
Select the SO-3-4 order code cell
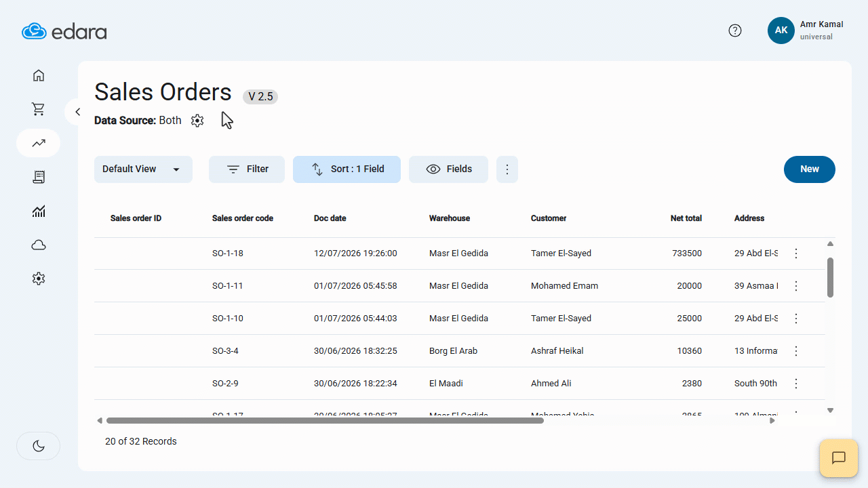225,351
